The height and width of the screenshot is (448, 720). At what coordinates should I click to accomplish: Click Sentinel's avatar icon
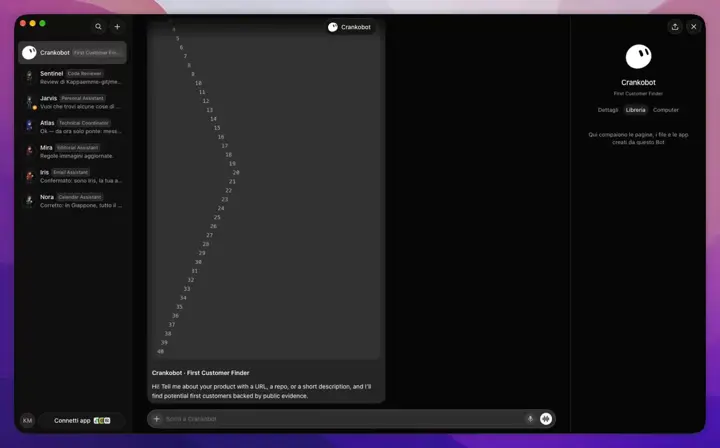(x=29, y=77)
